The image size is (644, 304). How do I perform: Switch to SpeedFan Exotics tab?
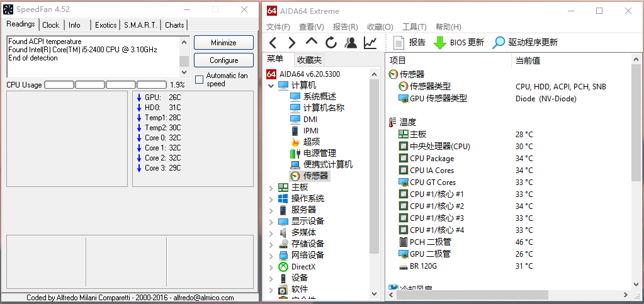[106, 25]
